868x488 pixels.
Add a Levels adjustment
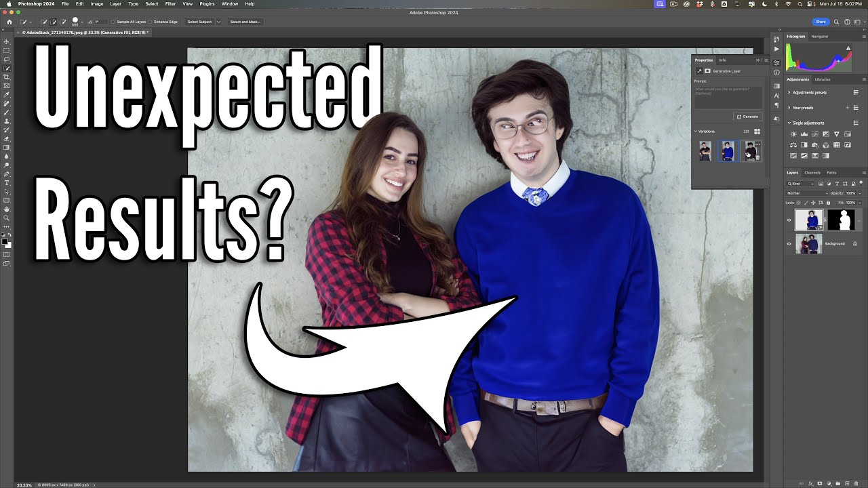coord(804,134)
